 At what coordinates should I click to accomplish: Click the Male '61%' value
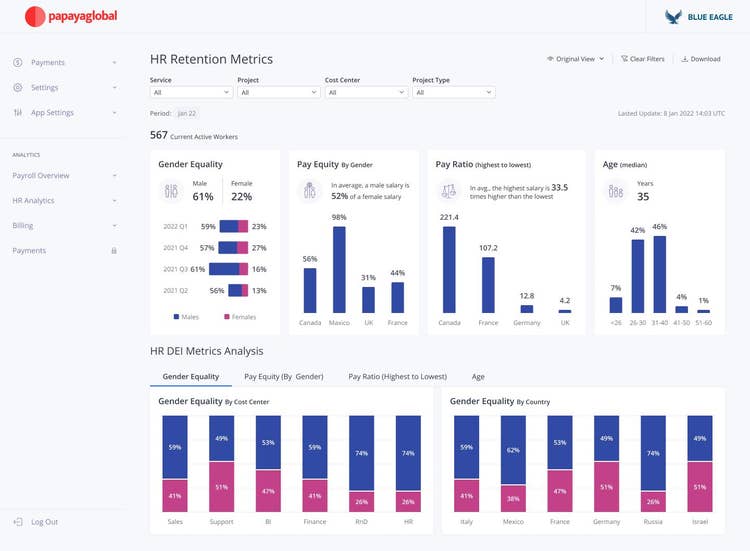click(x=203, y=197)
